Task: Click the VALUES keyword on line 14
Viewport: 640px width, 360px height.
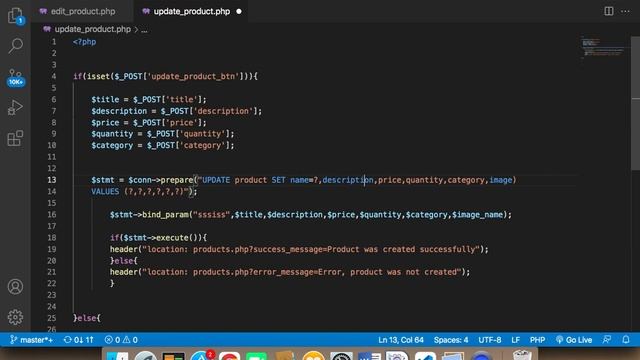Action: (x=105, y=191)
